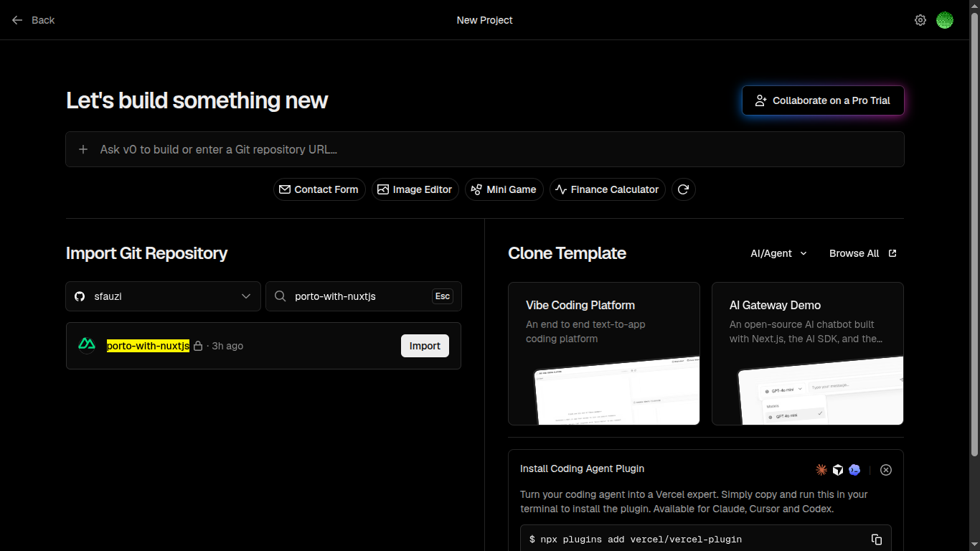Open Browse All templates link
980x551 pixels.
tap(863, 253)
